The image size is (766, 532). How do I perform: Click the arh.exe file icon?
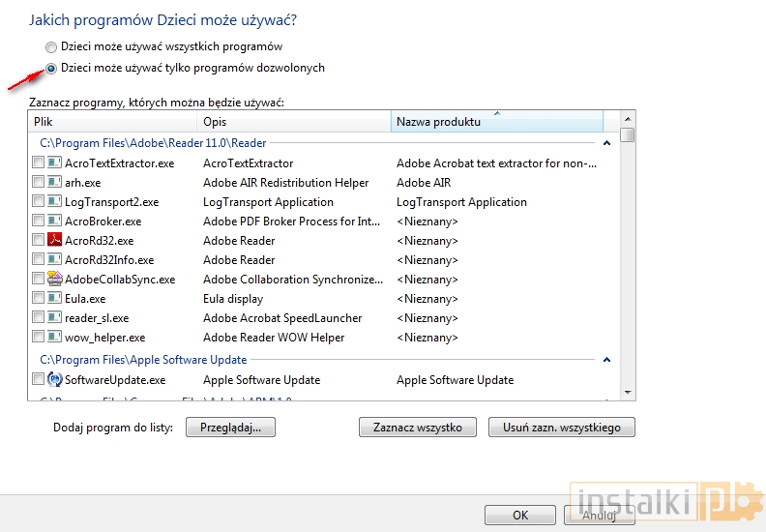tap(54, 183)
